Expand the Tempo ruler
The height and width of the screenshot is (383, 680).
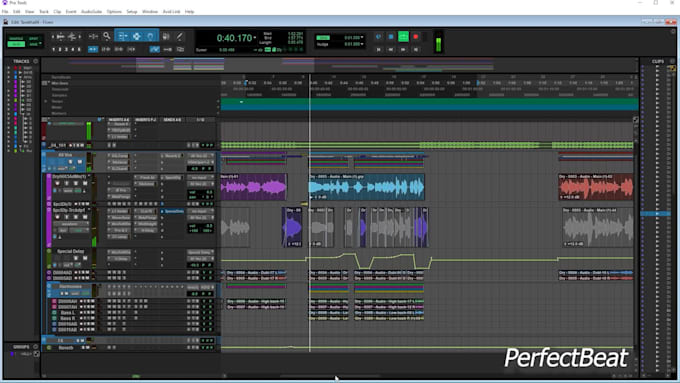[46, 101]
